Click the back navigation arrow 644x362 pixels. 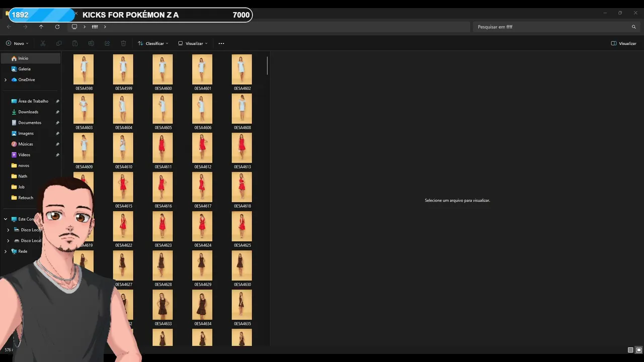(x=9, y=27)
